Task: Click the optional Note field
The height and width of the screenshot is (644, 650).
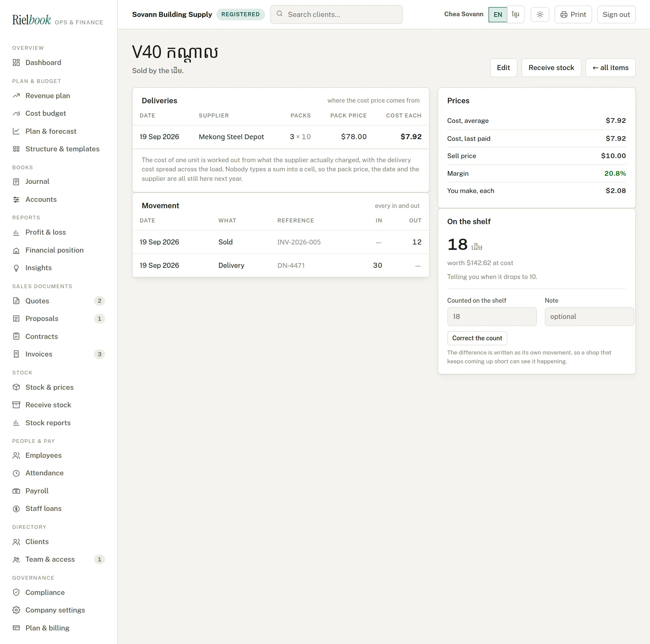Action: click(x=589, y=317)
